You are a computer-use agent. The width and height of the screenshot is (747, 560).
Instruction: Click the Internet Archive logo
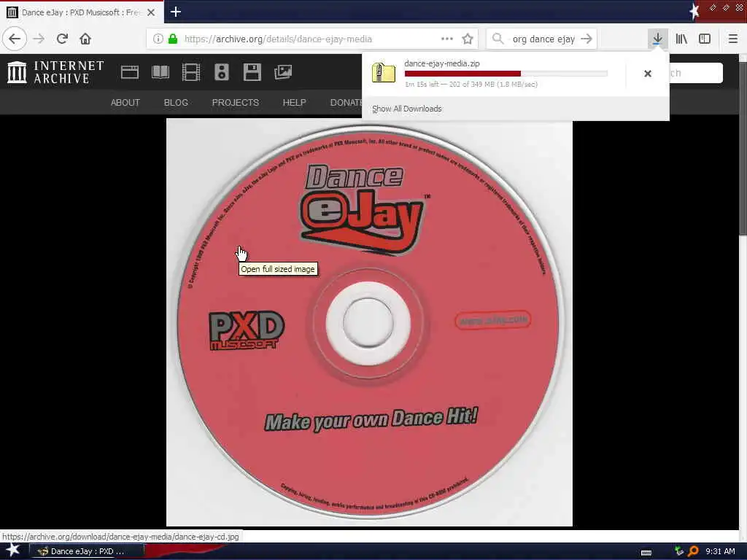click(55, 72)
